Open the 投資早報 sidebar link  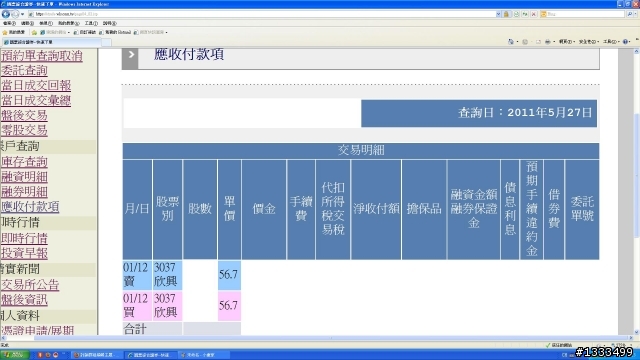(x=24, y=253)
